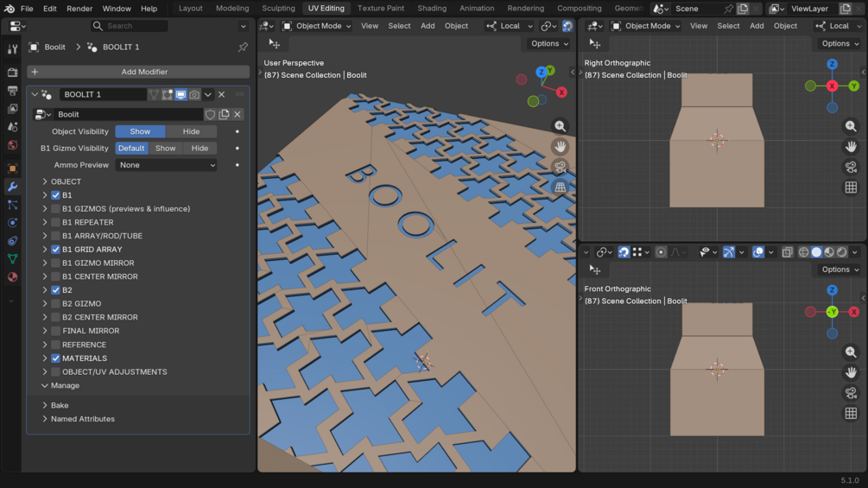This screenshot has width=868, height=488.
Task: Open the Scene properties tab icon
Action: coord(12,127)
